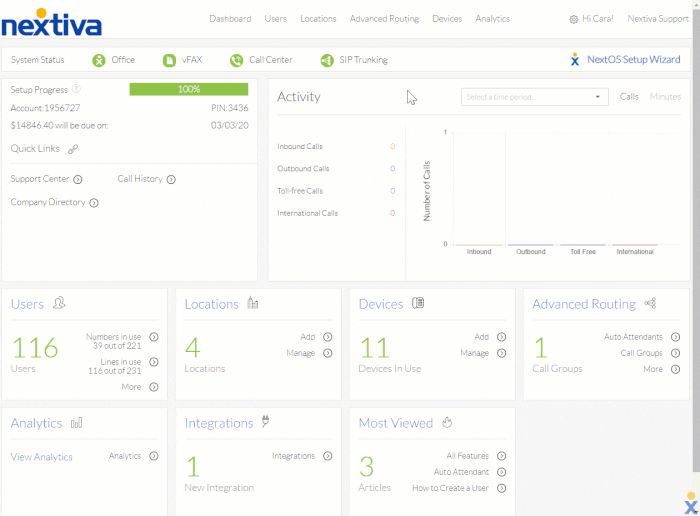This screenshot has height=516, width=700.
Task: Click the Company Directory arrow icon
Action: click(x=94, y=203)
